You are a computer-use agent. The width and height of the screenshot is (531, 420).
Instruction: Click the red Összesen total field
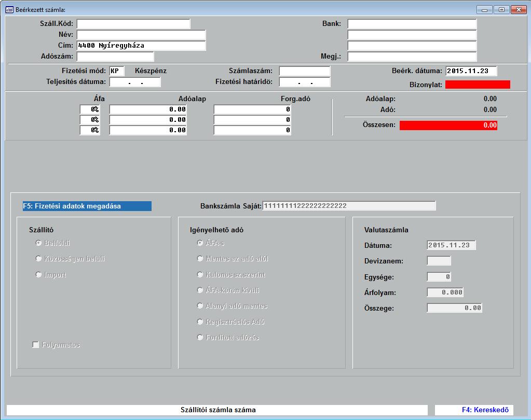click(448, 125)
